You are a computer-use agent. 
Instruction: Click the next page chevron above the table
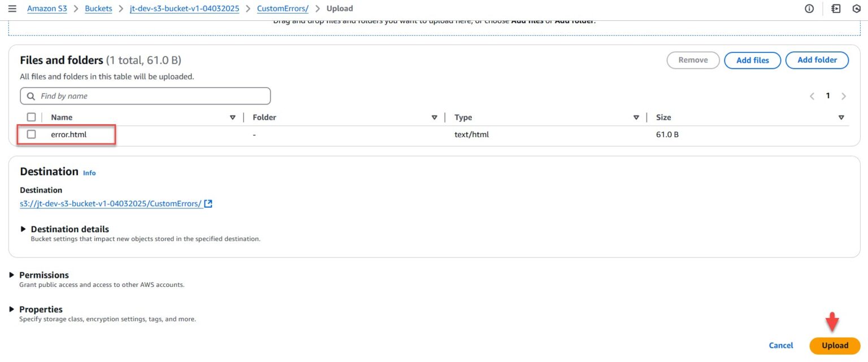click(843, 95)
